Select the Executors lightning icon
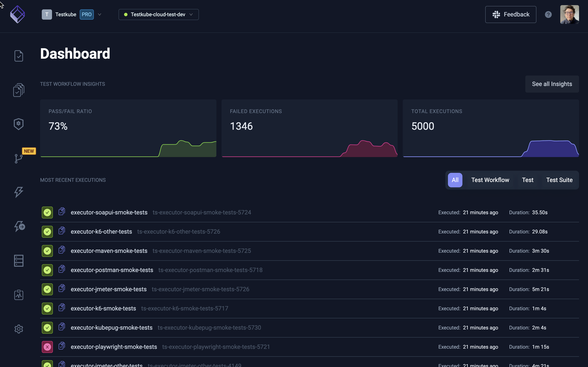 tap(19, 192)
